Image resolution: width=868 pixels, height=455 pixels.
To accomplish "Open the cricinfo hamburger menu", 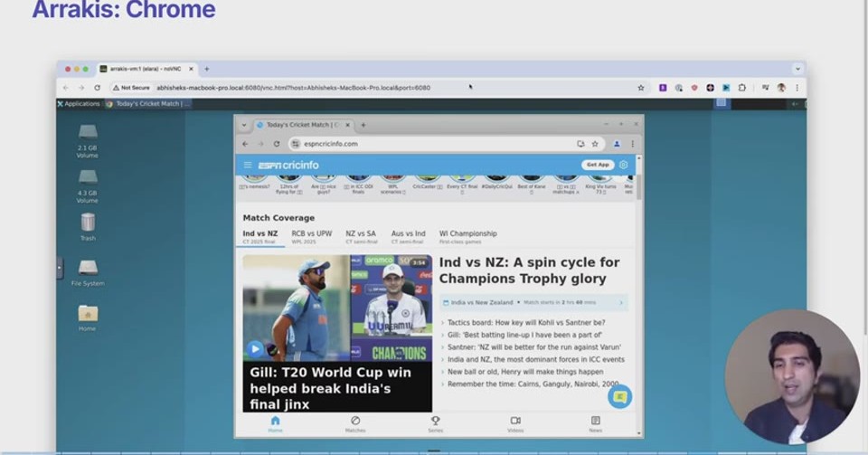I will (x=248, y=165).
